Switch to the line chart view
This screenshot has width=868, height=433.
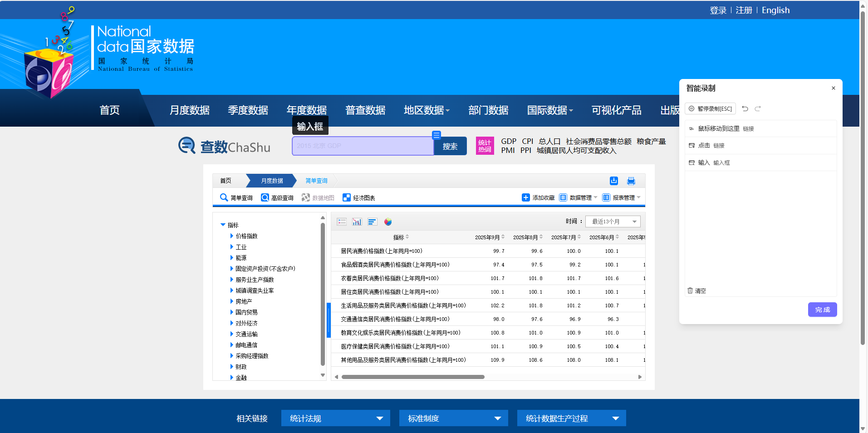pos(357,221)
